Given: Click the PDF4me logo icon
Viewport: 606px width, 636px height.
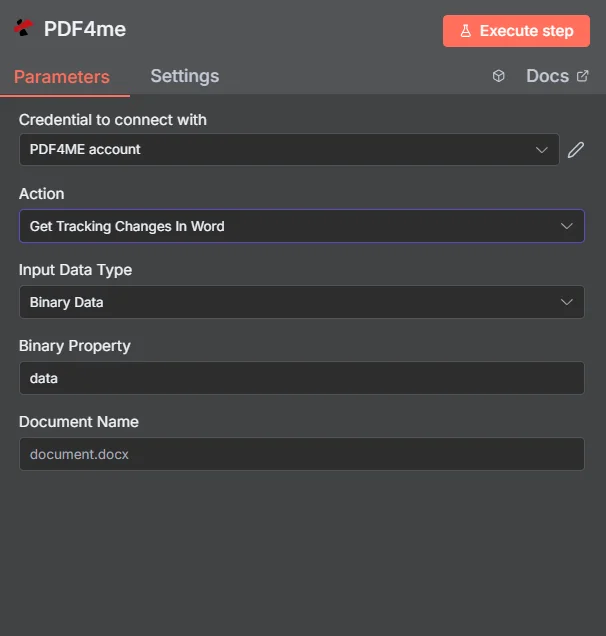Looking at the screenshot, I should point(23,28).
